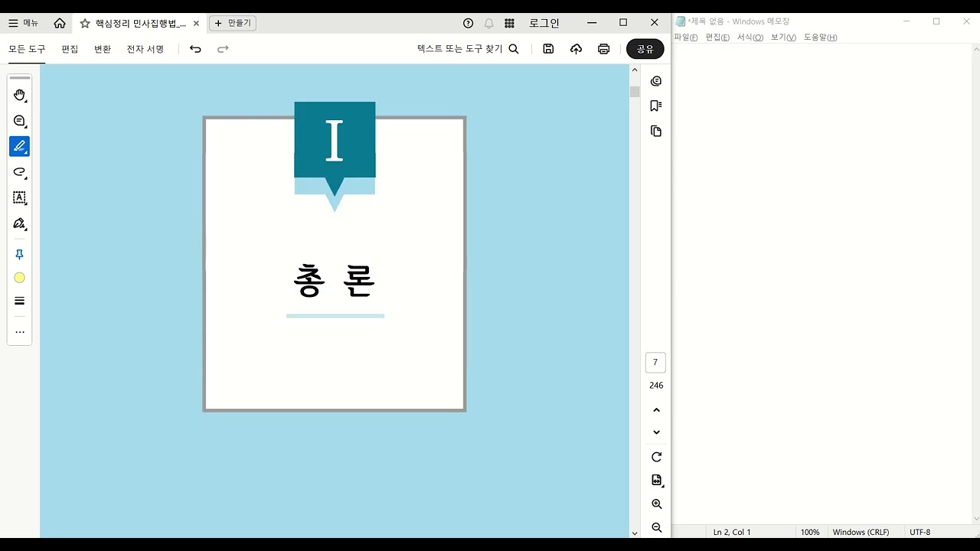Go to the next page arrow
The width and height of the screenshot is (980, 551).
coord(656,432)
